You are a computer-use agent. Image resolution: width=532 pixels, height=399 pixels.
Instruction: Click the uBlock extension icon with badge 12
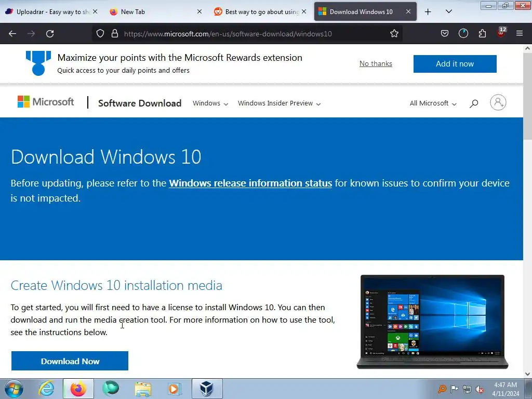click(x=501, y=33)
